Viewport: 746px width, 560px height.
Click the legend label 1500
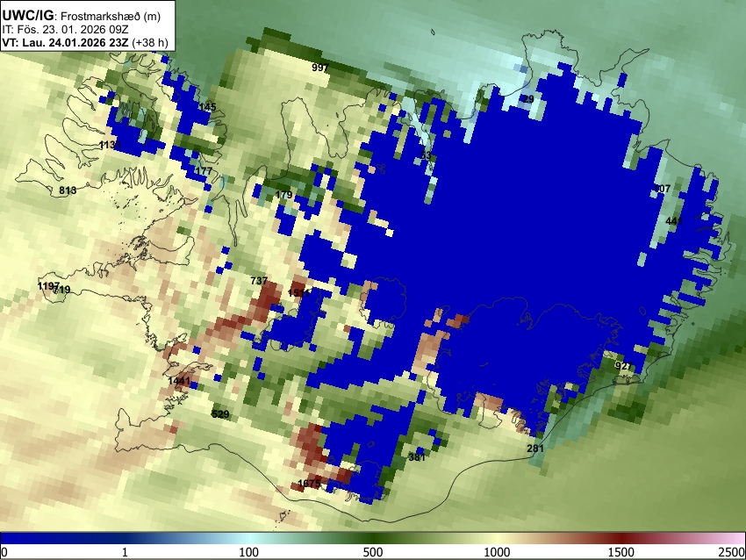[621, 552]
